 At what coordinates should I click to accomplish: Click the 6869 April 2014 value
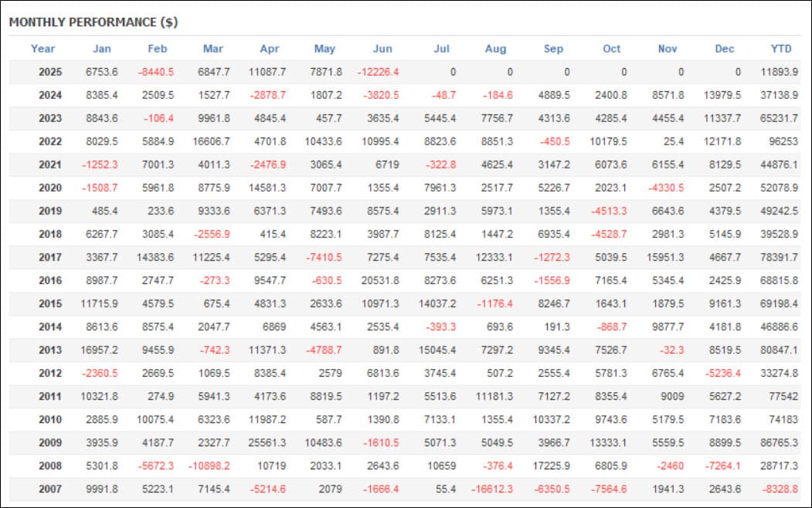274,327
